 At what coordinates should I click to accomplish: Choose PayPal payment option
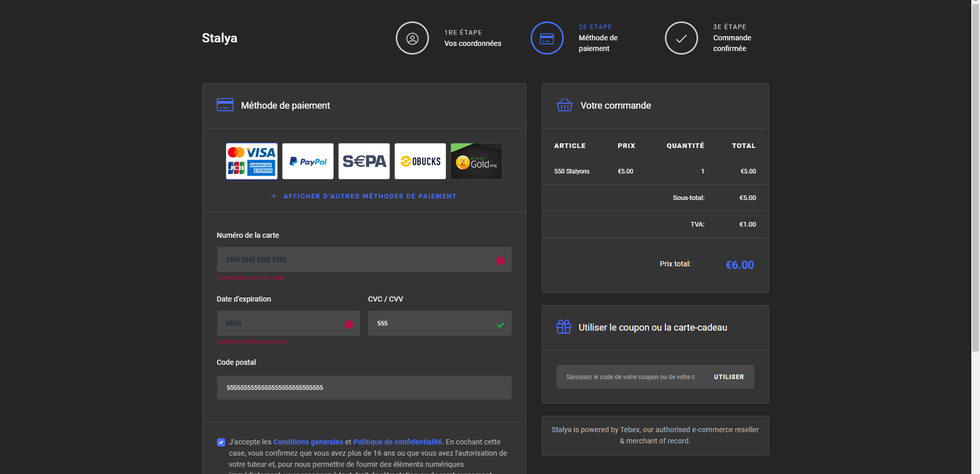tap(308, 161)
